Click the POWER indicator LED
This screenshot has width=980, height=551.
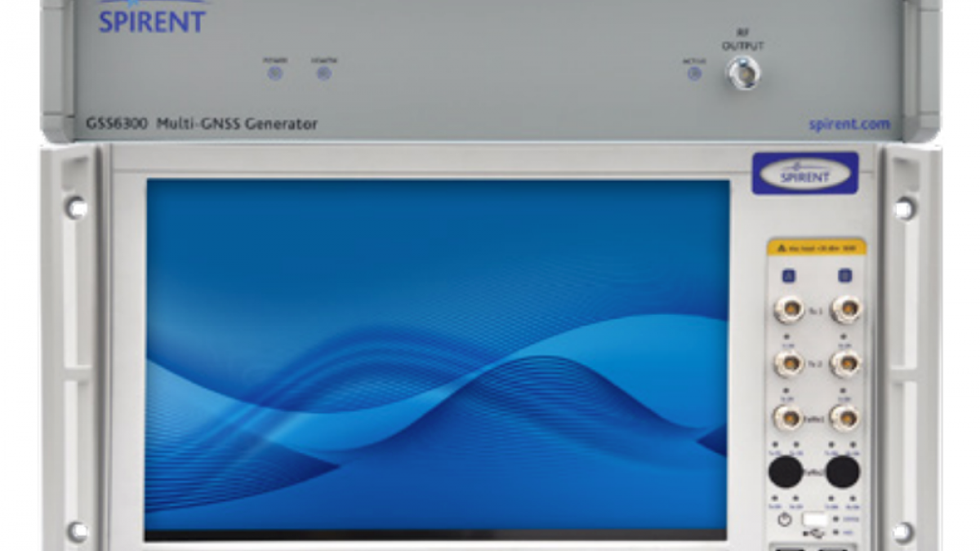(275, 73)
